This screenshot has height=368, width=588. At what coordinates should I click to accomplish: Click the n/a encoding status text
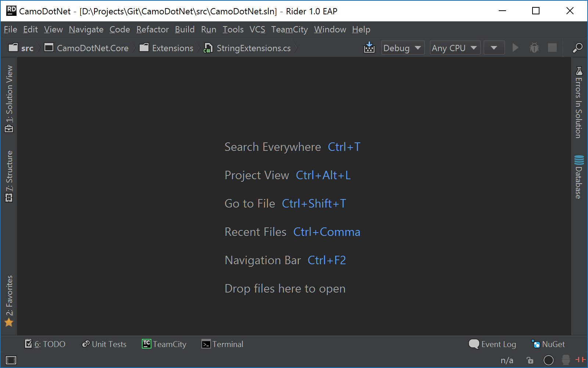coord(507,360)
